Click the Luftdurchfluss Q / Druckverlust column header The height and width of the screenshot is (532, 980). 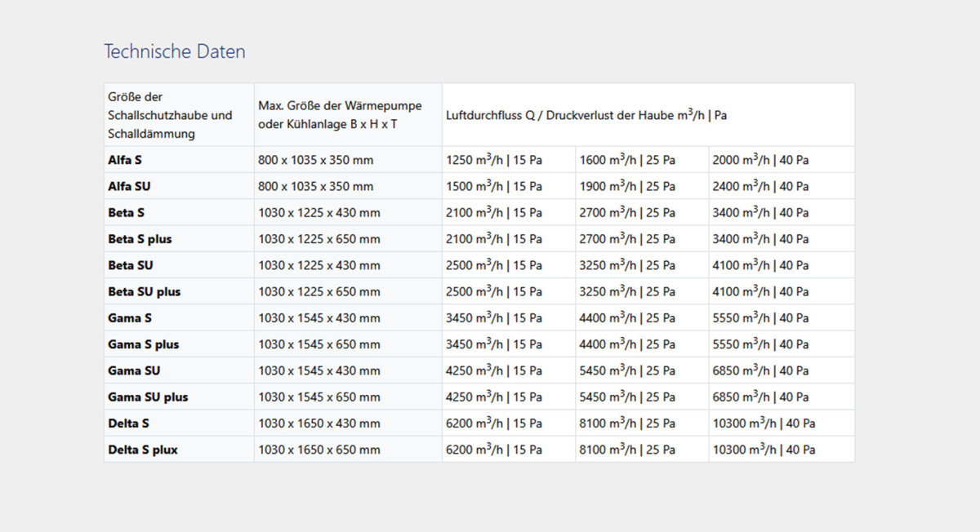point(586,115)
